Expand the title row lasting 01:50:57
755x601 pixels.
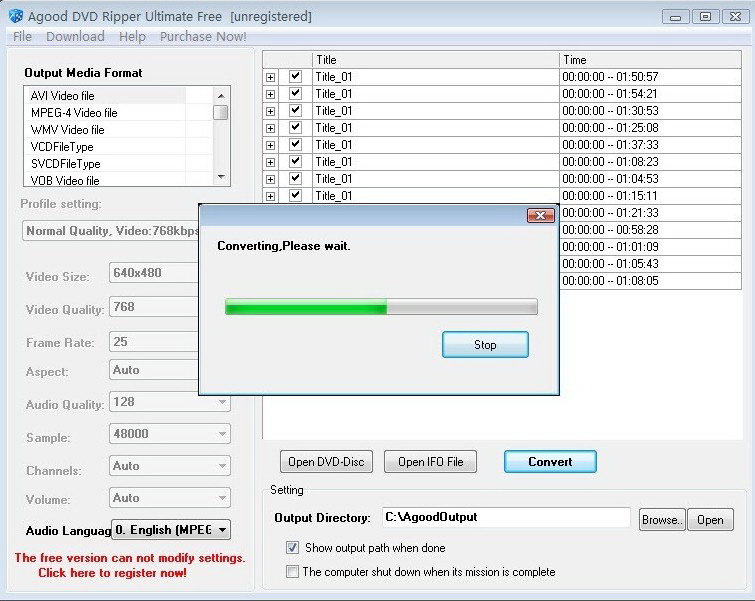coord(271,77)
